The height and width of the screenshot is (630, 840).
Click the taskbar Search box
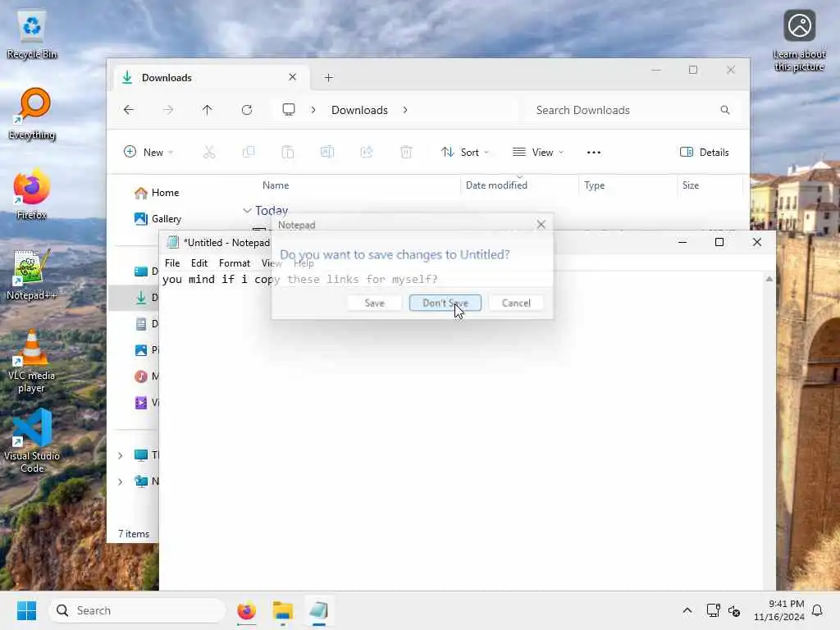click(137, 610)
